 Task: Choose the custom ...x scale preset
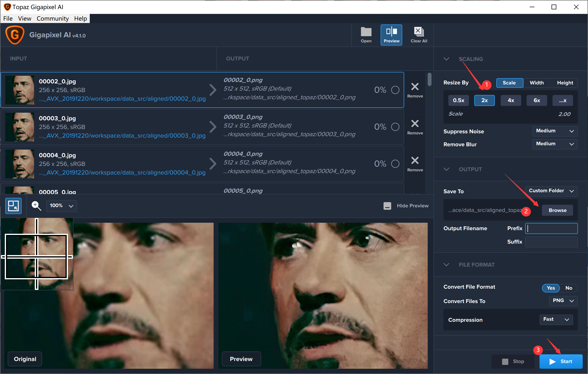(x=563, y=100)
